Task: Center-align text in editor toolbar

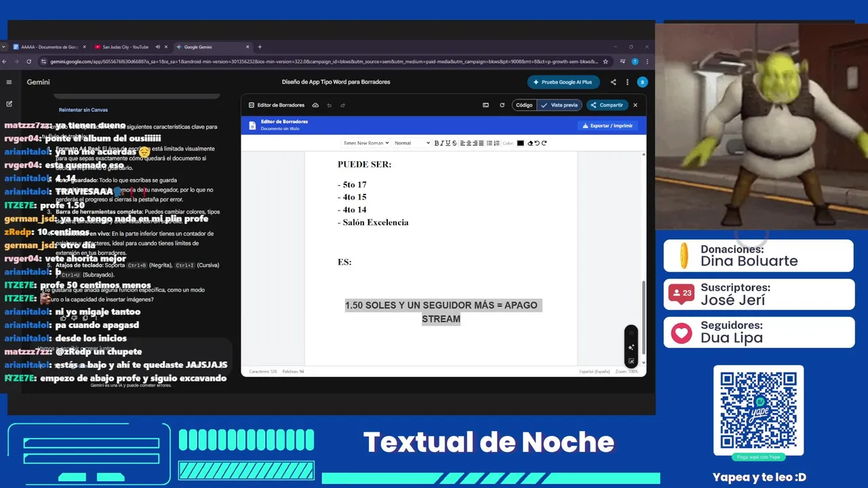Action: coord(469,143)
